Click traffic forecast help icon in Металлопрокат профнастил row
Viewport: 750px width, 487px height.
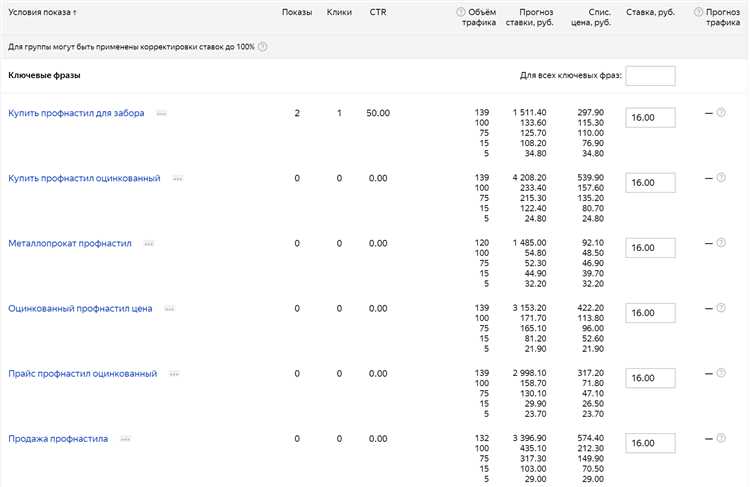tap(721, 243)
